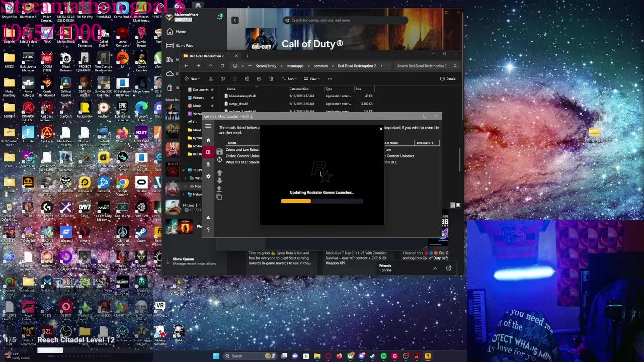
Task: Open the See more ellipsis in File Explorer
Action: tap(330, 78)
